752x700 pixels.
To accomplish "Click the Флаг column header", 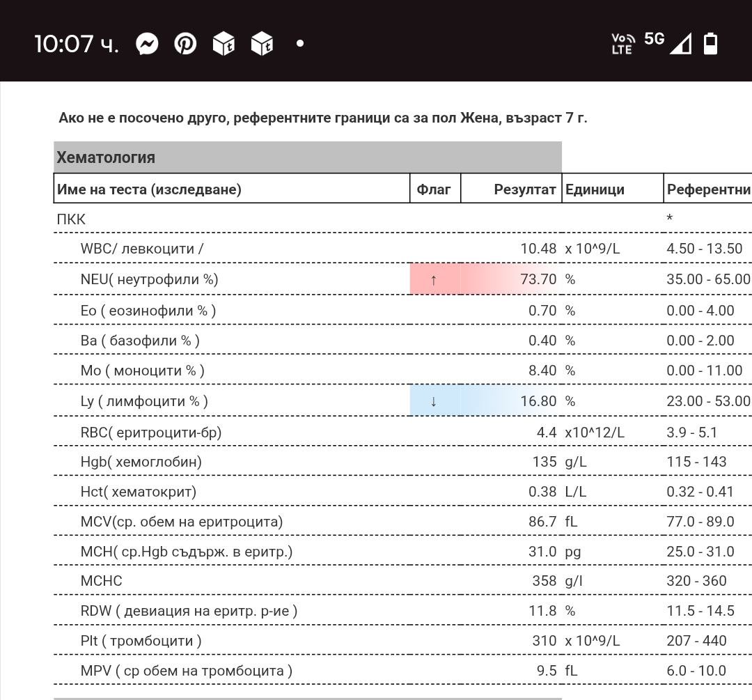I will pos(434,189).
